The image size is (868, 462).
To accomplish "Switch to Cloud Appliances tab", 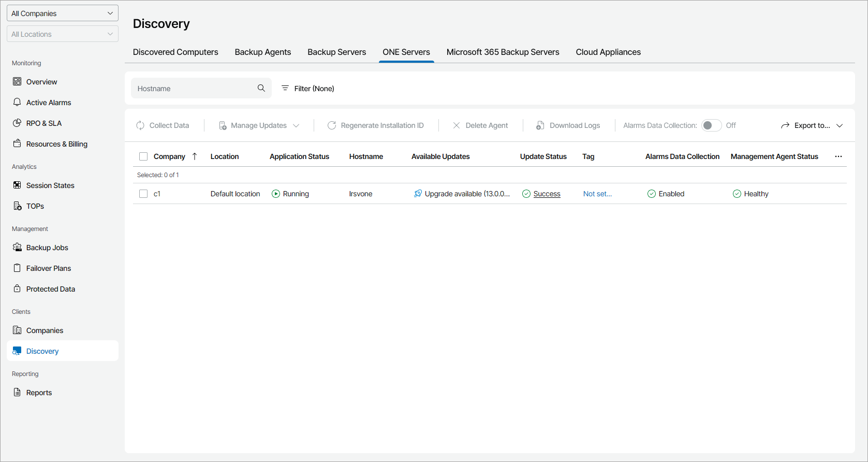I will click(x=608, y=52).
